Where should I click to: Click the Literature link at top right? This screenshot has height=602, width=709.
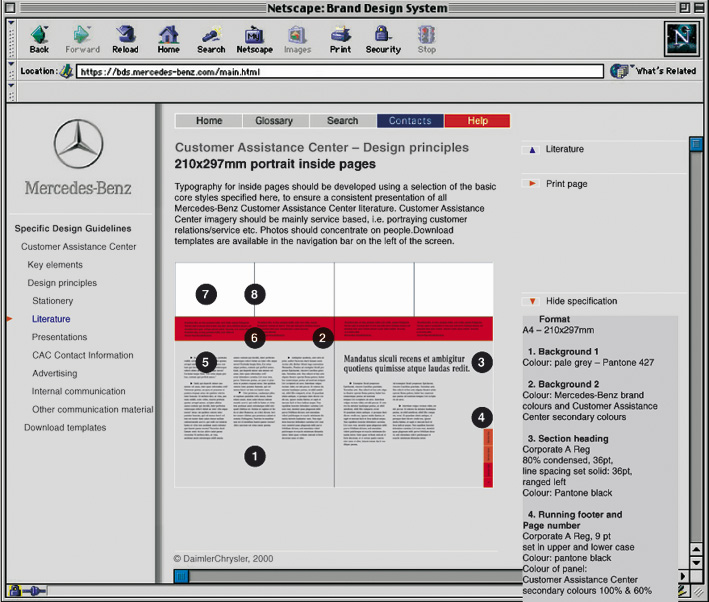(564, 149)
